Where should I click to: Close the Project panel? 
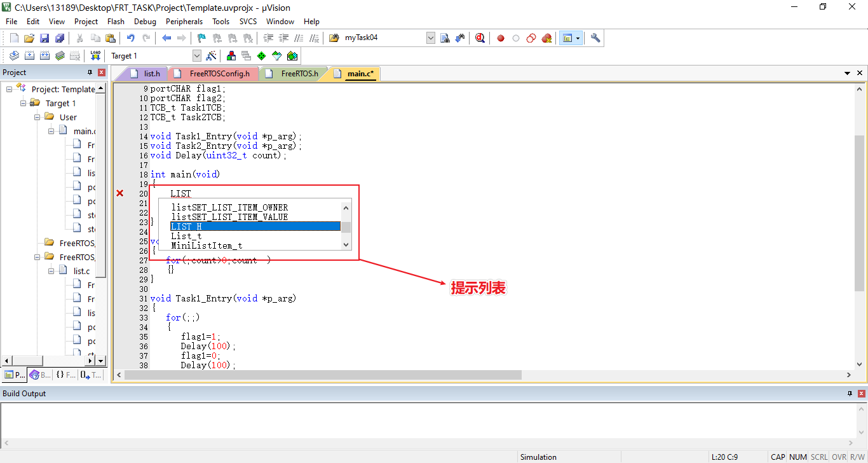tap(101, 73)
